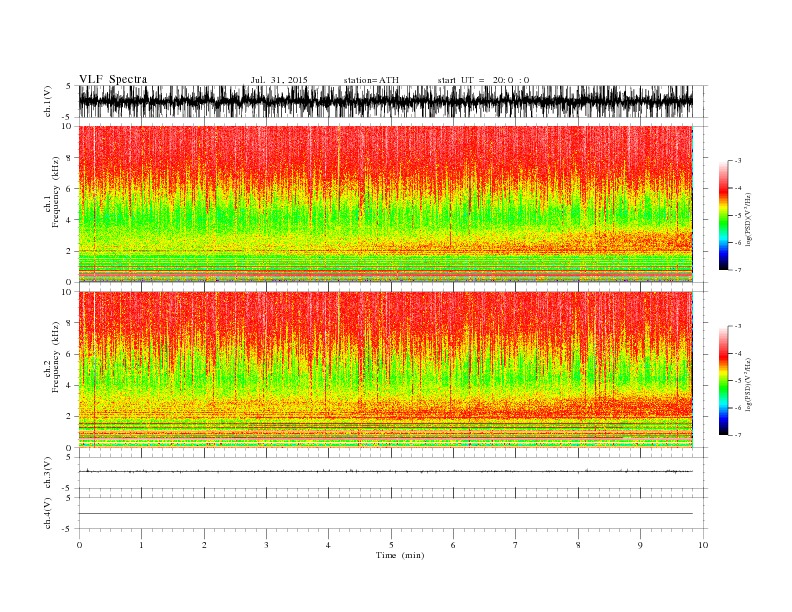Click the 'ch.4(V)' axis label
The width and height of the screenshot is (792, 612).
[48, 513]
